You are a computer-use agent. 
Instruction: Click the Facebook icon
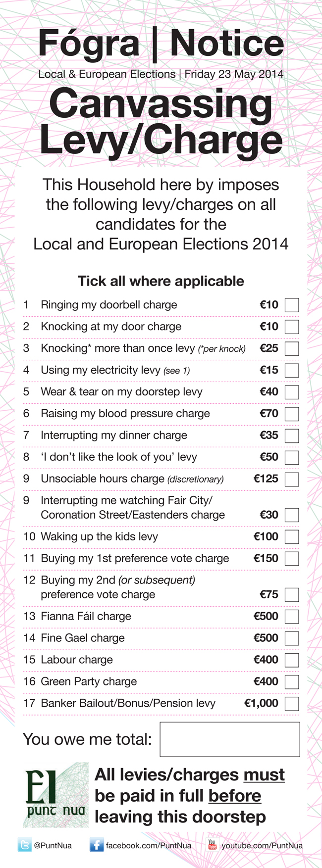[x=97, y=845]
